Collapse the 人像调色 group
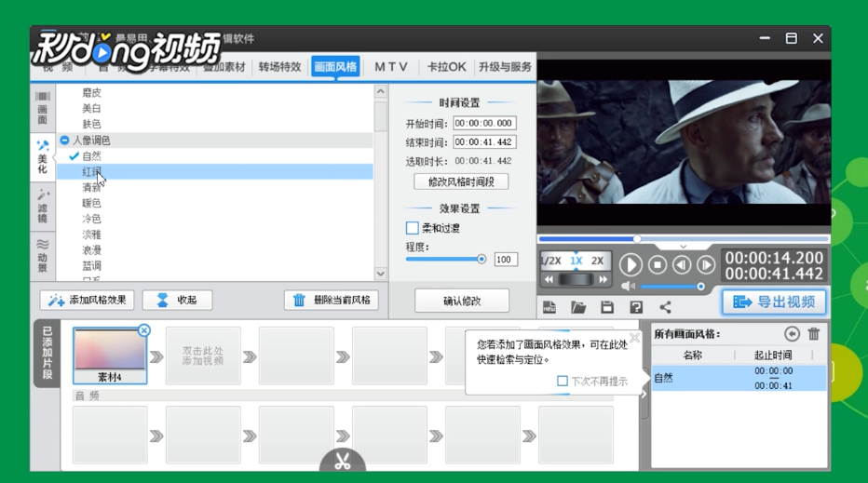Screen dimensions: 868x483 (x=64, y=141)
